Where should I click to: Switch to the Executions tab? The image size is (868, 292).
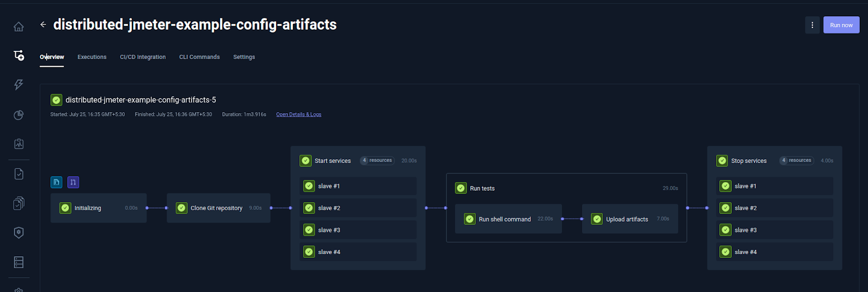coord(92,57)
